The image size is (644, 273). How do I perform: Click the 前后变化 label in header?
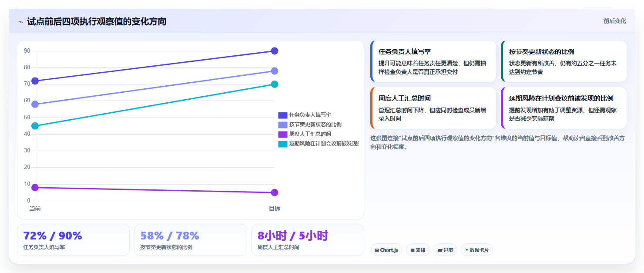[x=614, y=21]
